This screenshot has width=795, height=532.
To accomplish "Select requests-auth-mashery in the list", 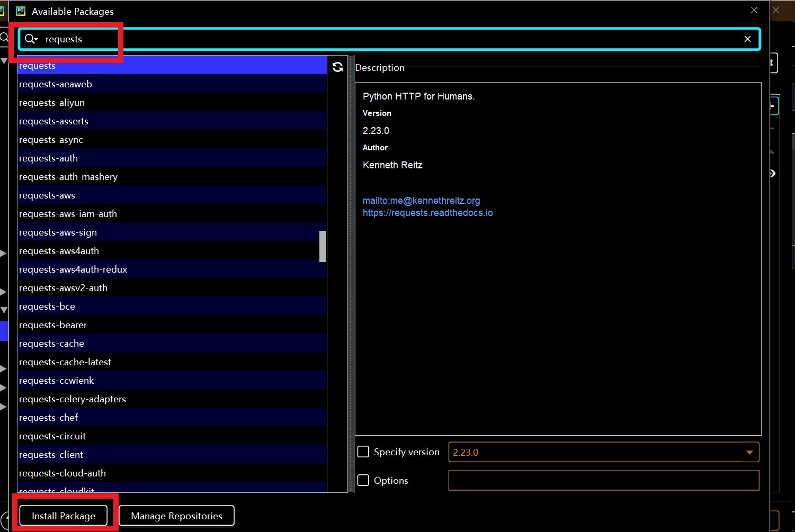I will [x=172, y=177].
